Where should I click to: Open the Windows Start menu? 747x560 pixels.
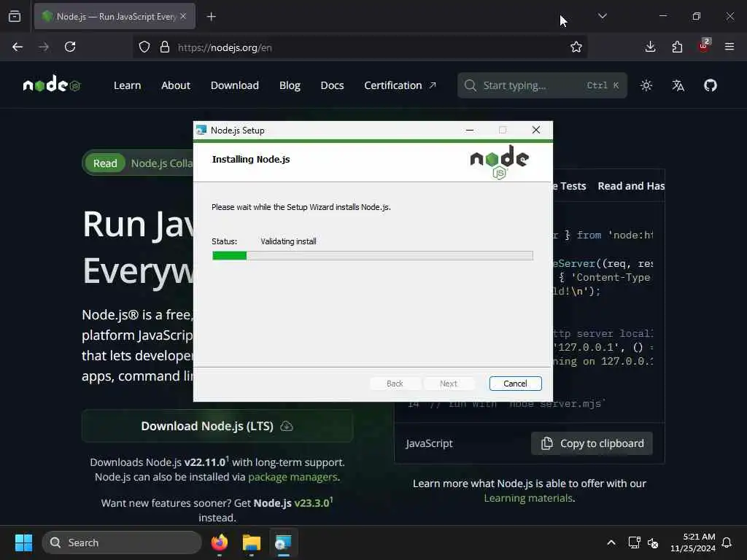tap(23, 542)
